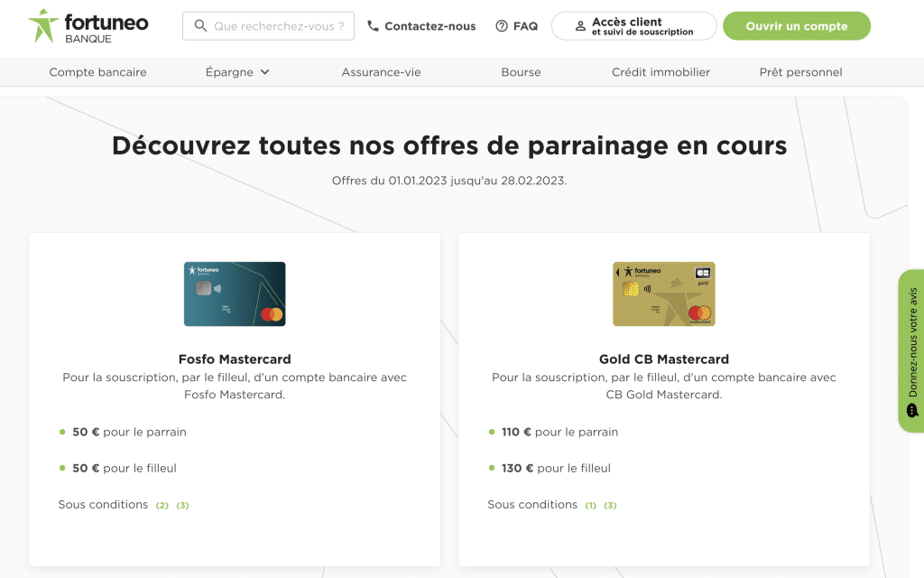
Task: Click the feedback chat bubble icon
Action: 912,411
